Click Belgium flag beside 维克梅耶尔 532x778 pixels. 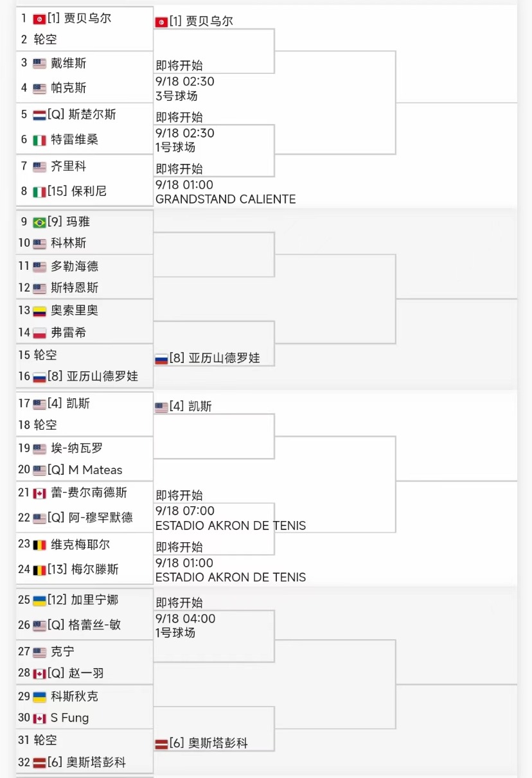pos(39,545)
